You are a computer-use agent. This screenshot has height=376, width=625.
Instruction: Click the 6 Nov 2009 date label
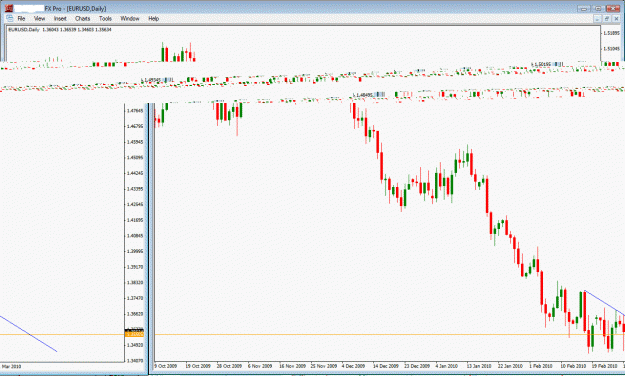260,366
